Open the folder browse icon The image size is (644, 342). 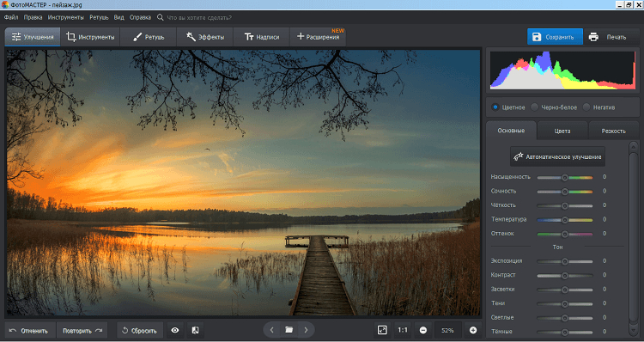coord(289,330)
